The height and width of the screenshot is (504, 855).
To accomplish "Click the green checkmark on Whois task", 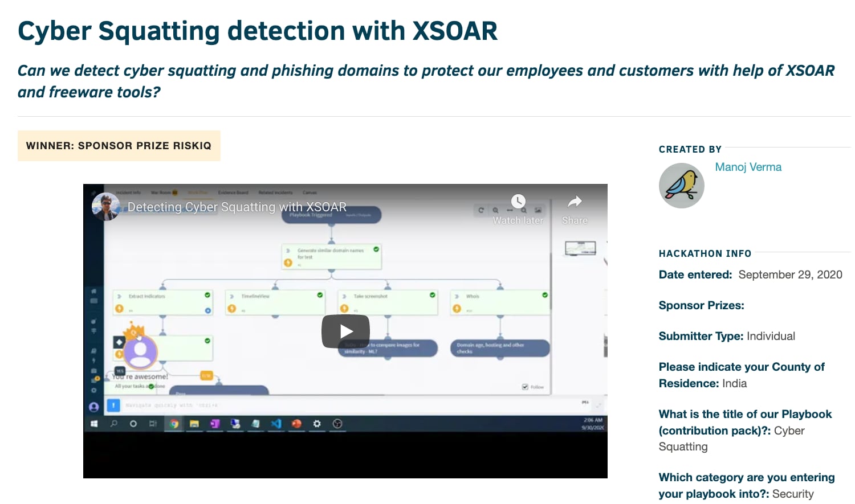I will 545,295.
